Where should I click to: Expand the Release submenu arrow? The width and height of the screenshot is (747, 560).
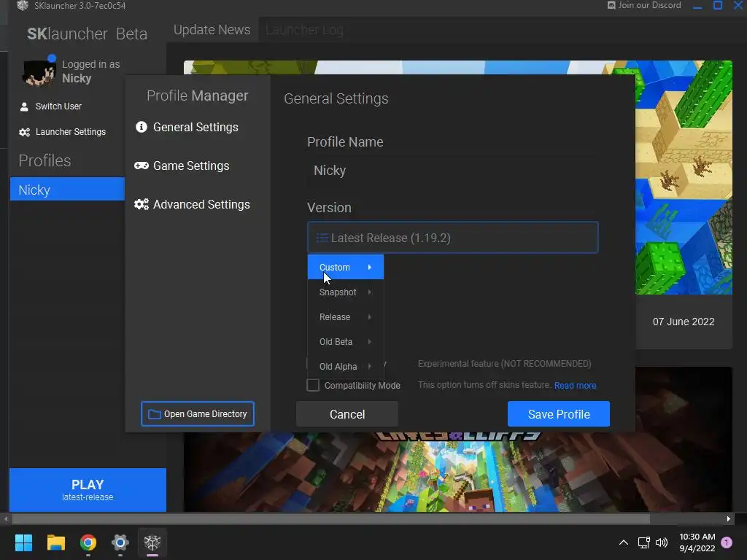click(x=370, y=316)
